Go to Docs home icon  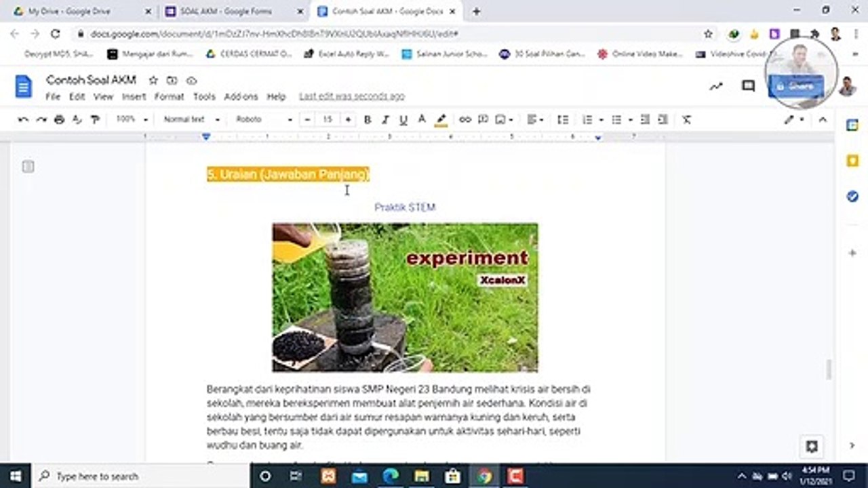[x=24, y=86]
